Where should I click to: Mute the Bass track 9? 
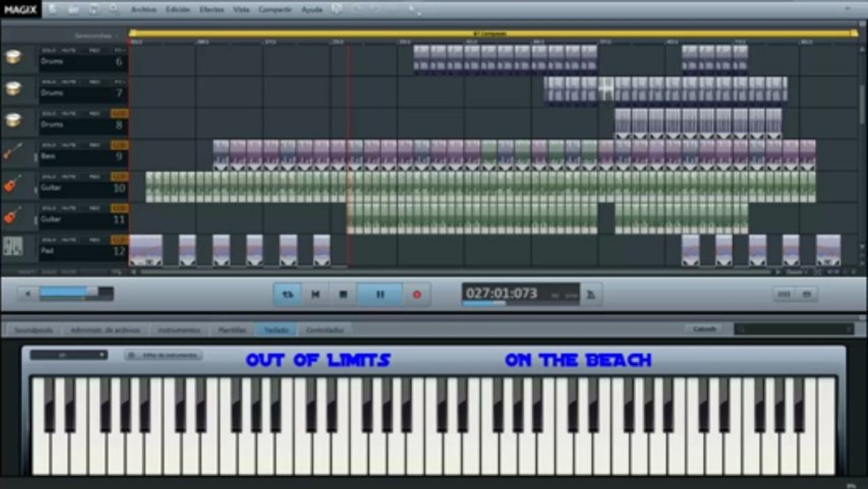click(69, 145)
